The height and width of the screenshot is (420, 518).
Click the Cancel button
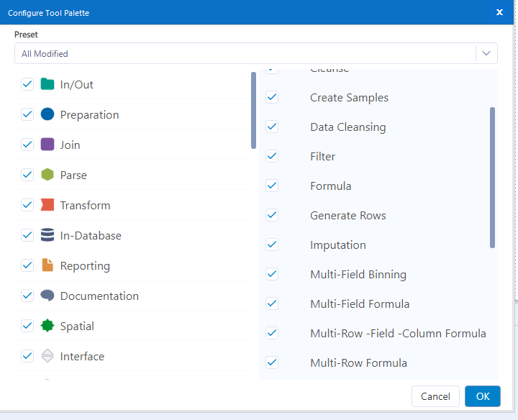(435, 396)
